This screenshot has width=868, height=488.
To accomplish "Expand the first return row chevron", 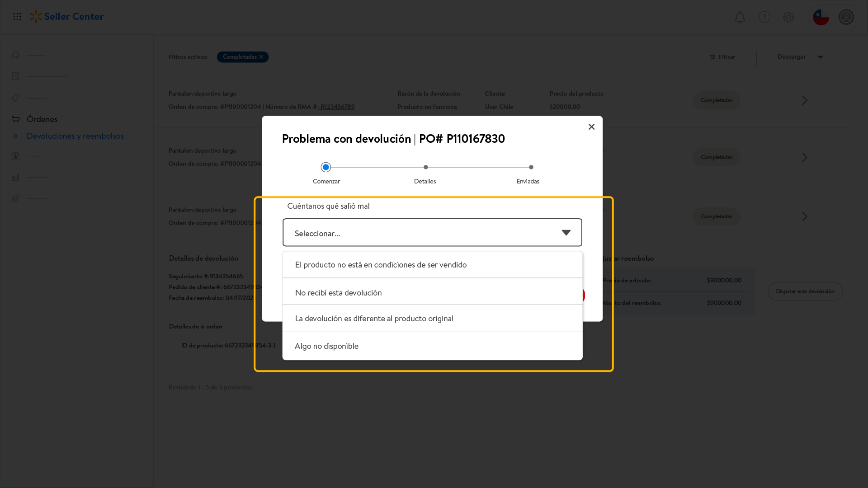I will [x=804, y=100].
